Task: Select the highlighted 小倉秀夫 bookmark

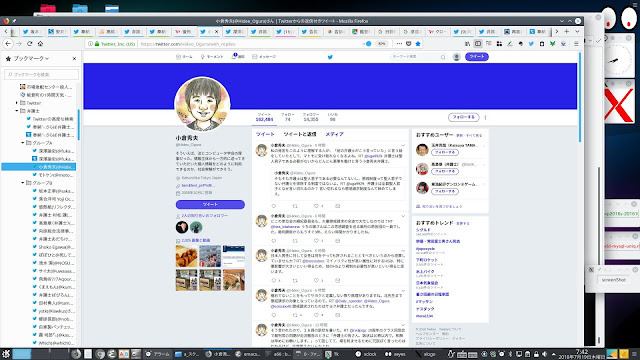Action: pyautogui.click(x=39, y=167)
